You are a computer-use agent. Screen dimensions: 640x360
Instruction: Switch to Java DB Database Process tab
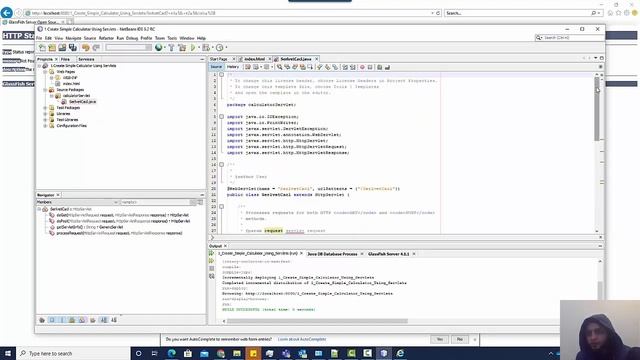[332, 254]
